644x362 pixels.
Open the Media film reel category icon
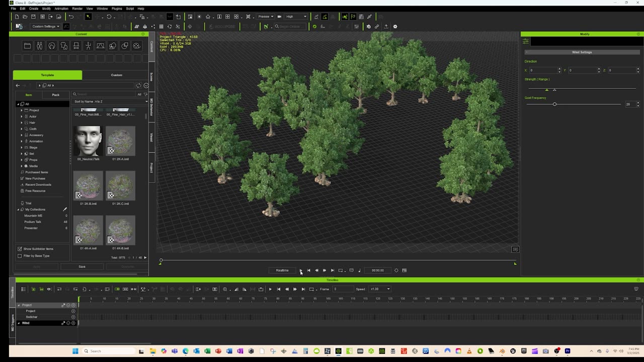[x=136, y=46]
